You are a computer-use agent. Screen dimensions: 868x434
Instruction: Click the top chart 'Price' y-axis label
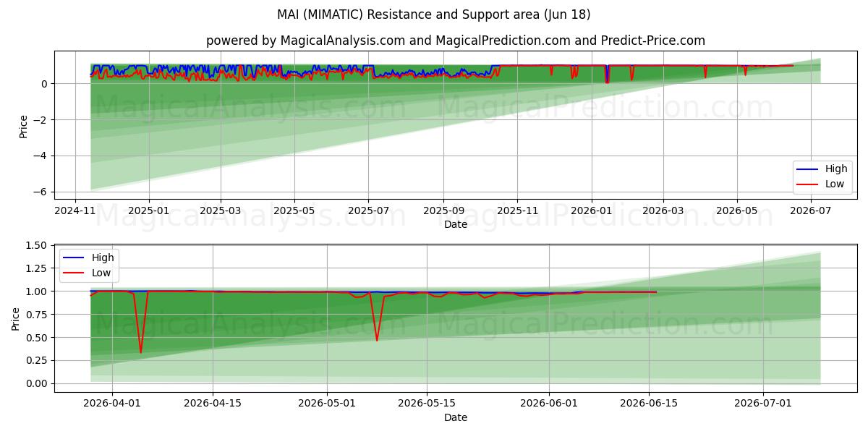(23, 126)
